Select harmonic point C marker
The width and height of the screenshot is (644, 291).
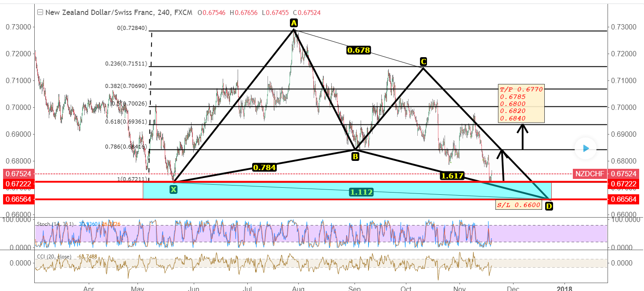tap(423, 62)
